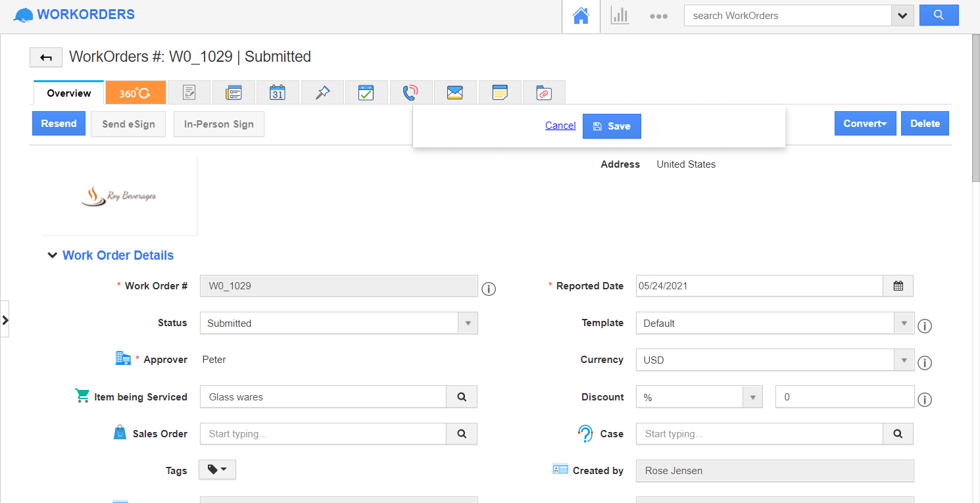The height and width of the screenshot is (503, 980).
Task: Click the Sales Order input field
Action: [x=323, y=434]
